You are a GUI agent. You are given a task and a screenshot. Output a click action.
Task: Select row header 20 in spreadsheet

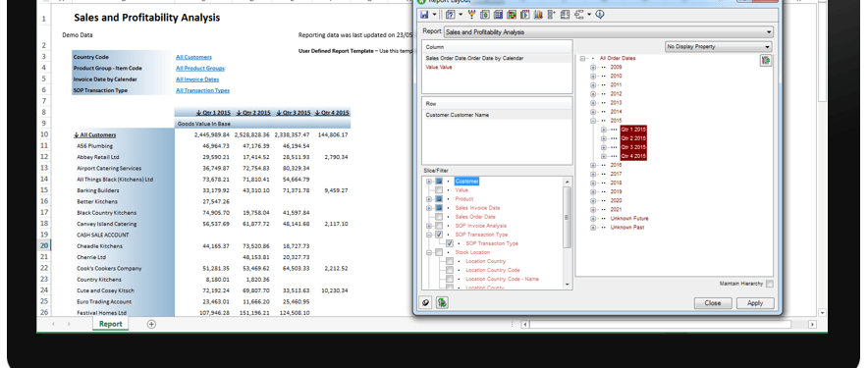coord(44,245)
